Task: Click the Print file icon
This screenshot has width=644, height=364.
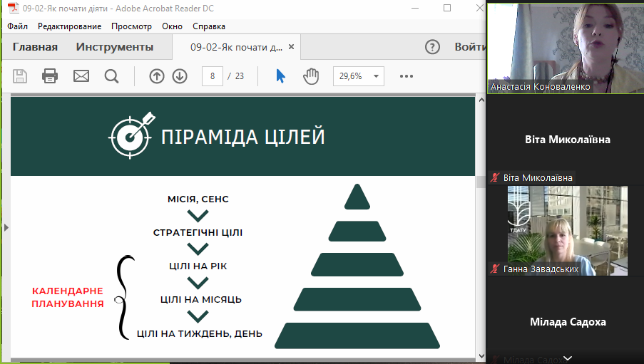Action: [50, 76]
